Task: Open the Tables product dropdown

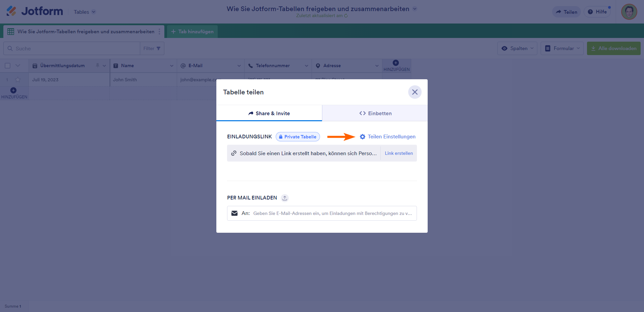Action: tap(85, 12)
